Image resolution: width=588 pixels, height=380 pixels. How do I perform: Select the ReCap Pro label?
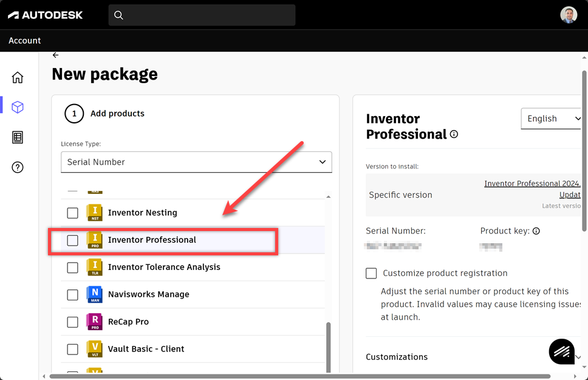pos(128,322)
